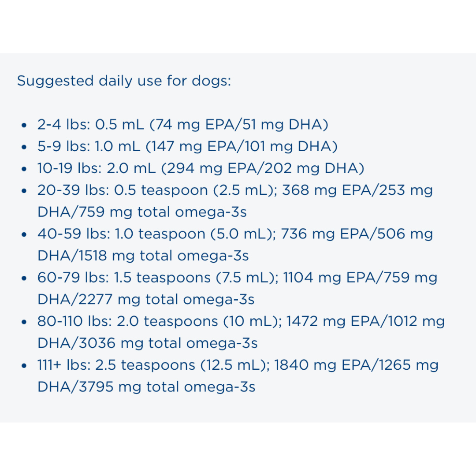
Task: Click the "(147 mg EPA/101 mg DHA)" text
Action: [x=241, y=147]
